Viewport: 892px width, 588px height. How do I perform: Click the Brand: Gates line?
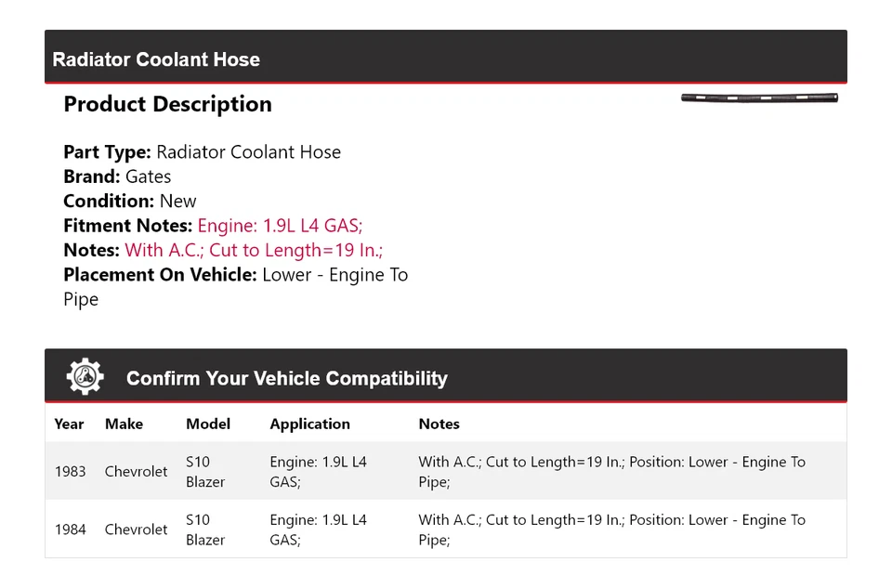(x=117, y=176)
